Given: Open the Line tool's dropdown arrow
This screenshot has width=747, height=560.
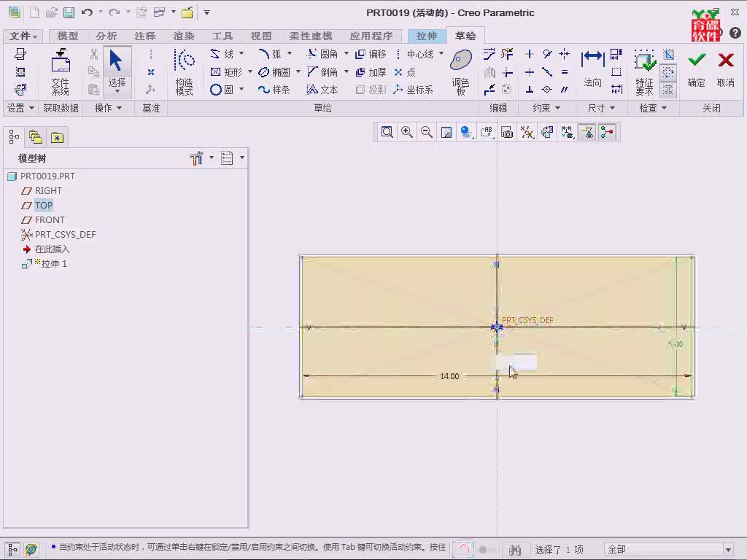Looking at the screenshot, I should 241,53.
